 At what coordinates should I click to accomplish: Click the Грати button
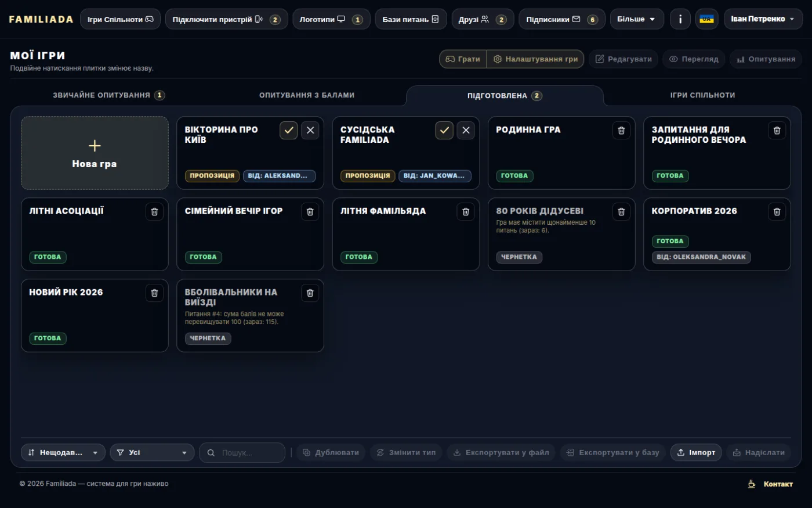(463, 59)
